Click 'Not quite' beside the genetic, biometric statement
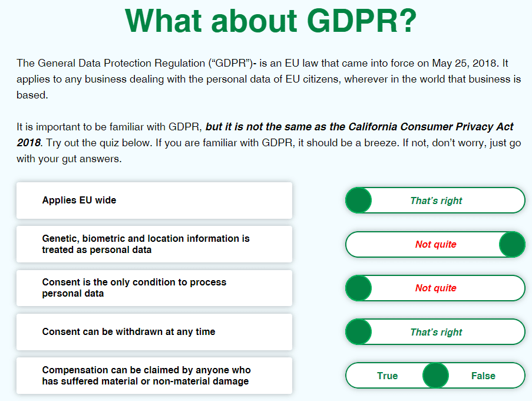 (435, 244)
